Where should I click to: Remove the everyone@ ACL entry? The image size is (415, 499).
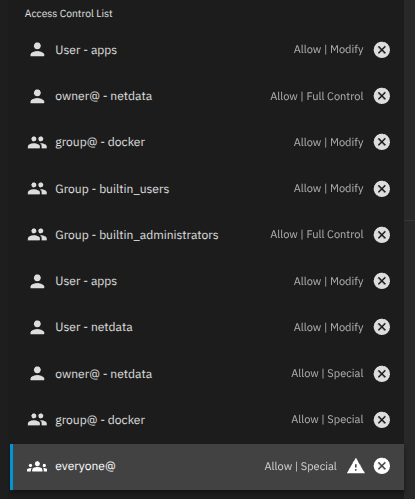[382, 466]
